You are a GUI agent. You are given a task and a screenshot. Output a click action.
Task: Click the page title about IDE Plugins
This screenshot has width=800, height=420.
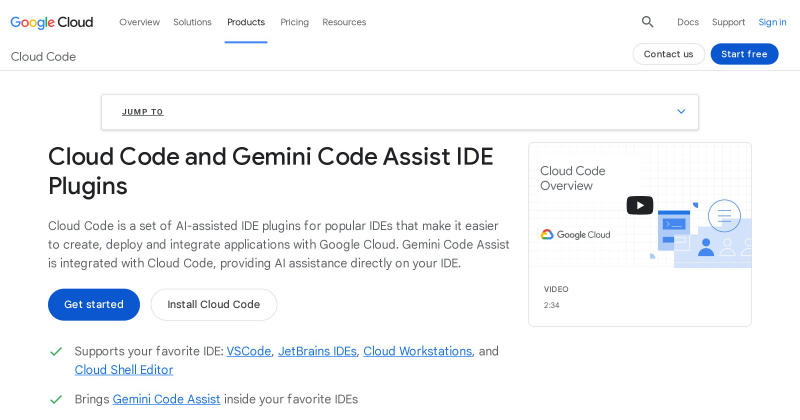pos(271,171)
